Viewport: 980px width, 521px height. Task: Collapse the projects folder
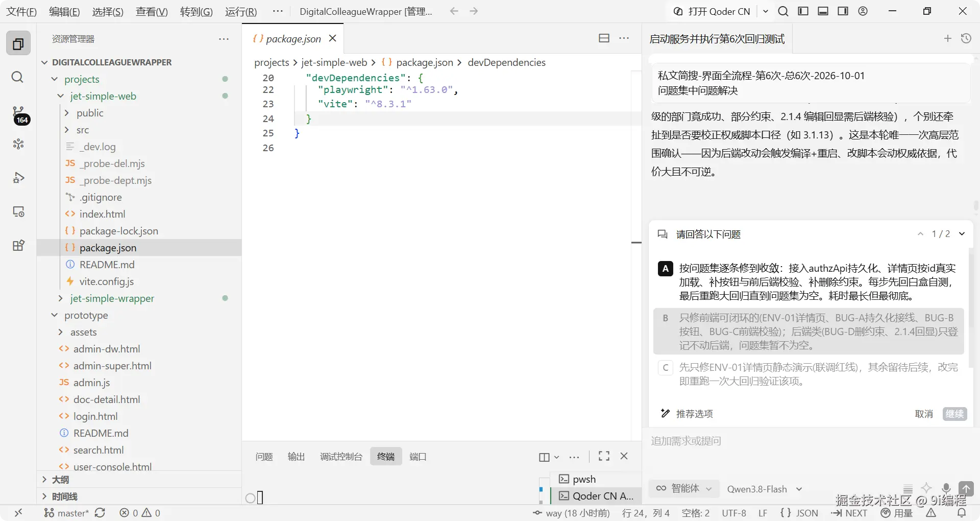(x=55, y=79)
